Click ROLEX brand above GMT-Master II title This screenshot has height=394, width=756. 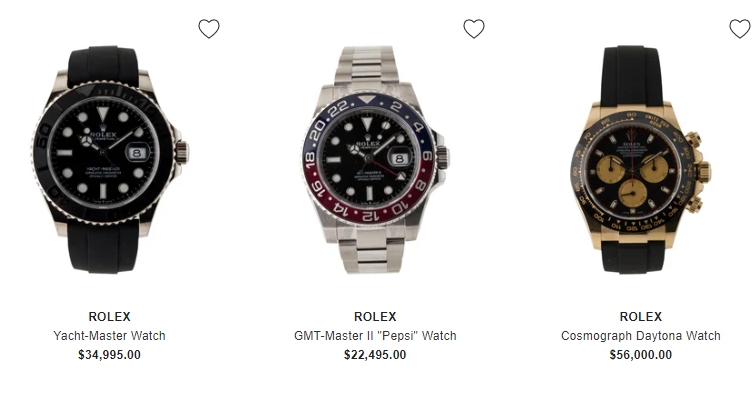pos(375,317)
